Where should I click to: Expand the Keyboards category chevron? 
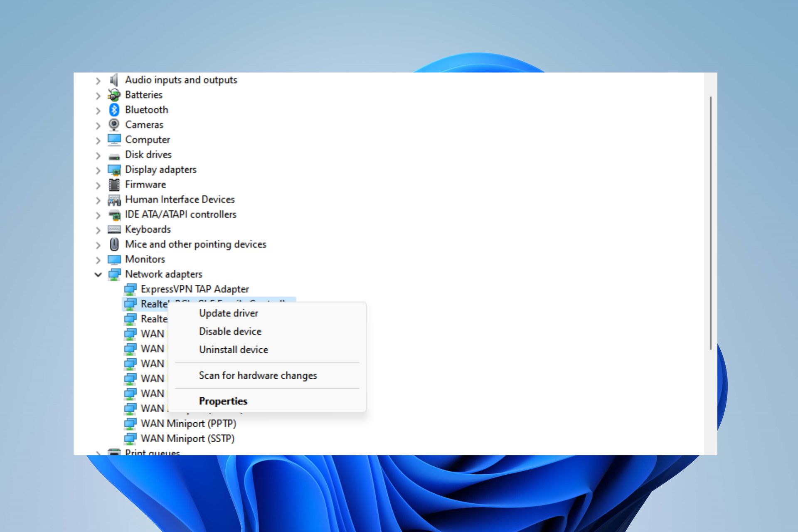point(98,230)
